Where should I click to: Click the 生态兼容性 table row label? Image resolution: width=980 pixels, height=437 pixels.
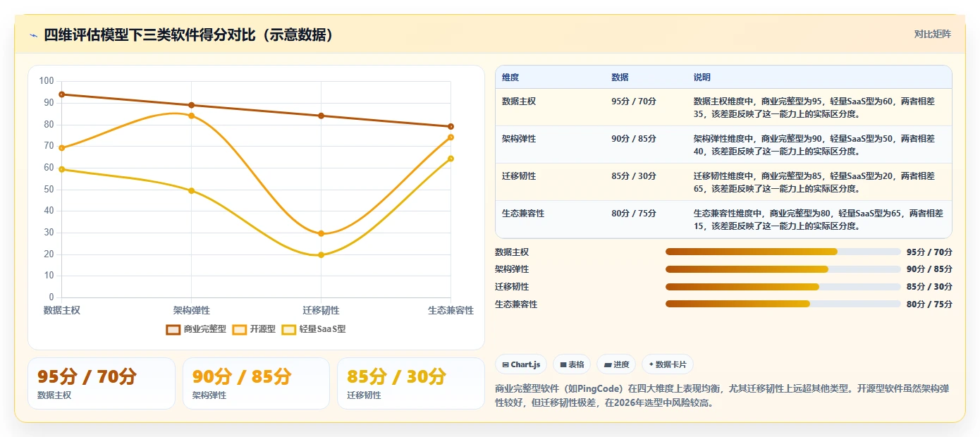pos(523,214)
